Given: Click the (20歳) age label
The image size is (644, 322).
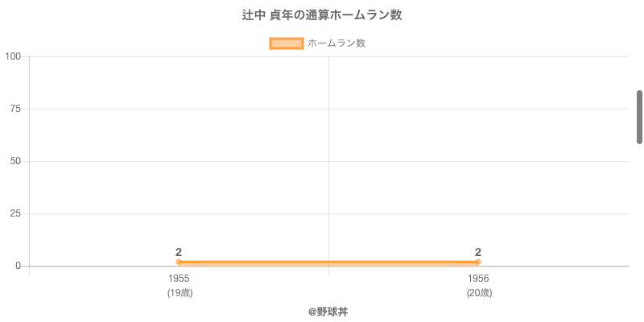Looking at the screenshot, I should click(478, 293).
